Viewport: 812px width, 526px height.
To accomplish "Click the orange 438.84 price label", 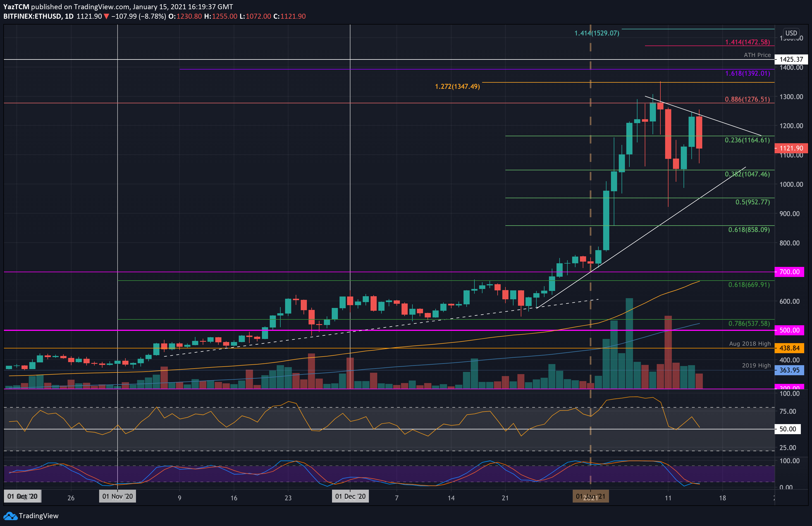I will coord(789,348).
